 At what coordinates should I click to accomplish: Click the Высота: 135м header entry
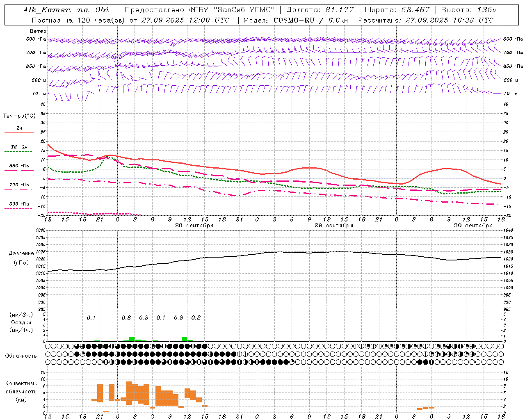(x=469, y=10)
